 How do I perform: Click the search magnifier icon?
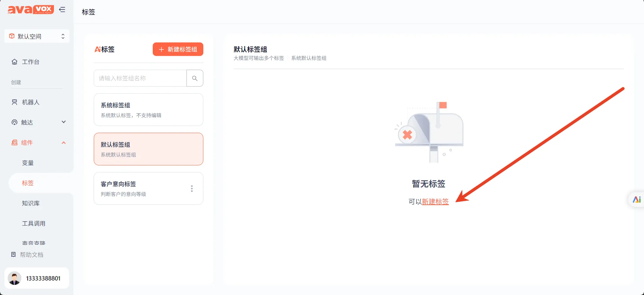point(195,78)
